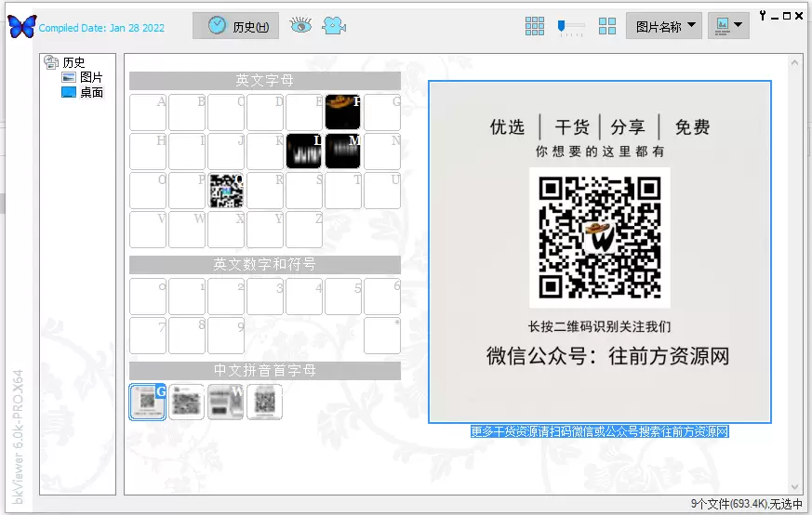Close the bkViewer window

point(799,16)
